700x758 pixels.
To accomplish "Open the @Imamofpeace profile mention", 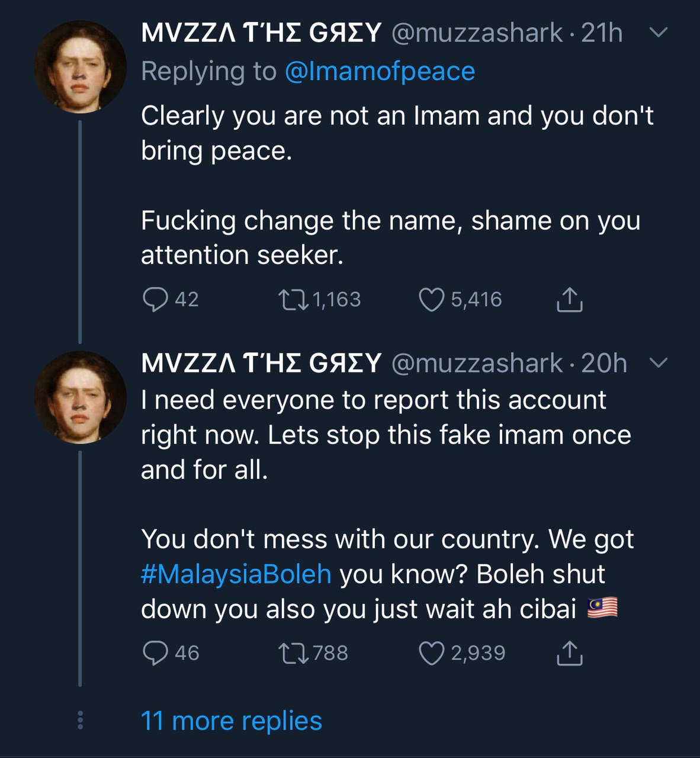I will pyautogui.click(x=380, y=71).
